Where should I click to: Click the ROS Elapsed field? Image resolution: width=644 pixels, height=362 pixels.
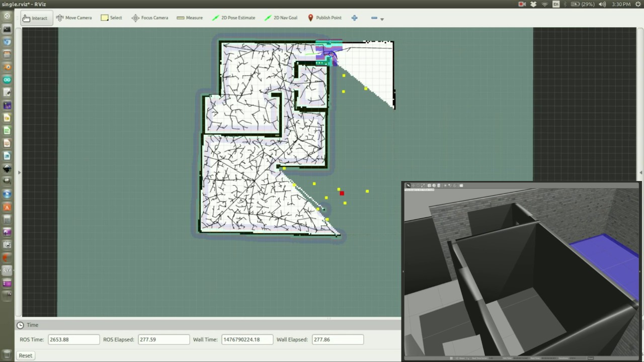point(164,339)
